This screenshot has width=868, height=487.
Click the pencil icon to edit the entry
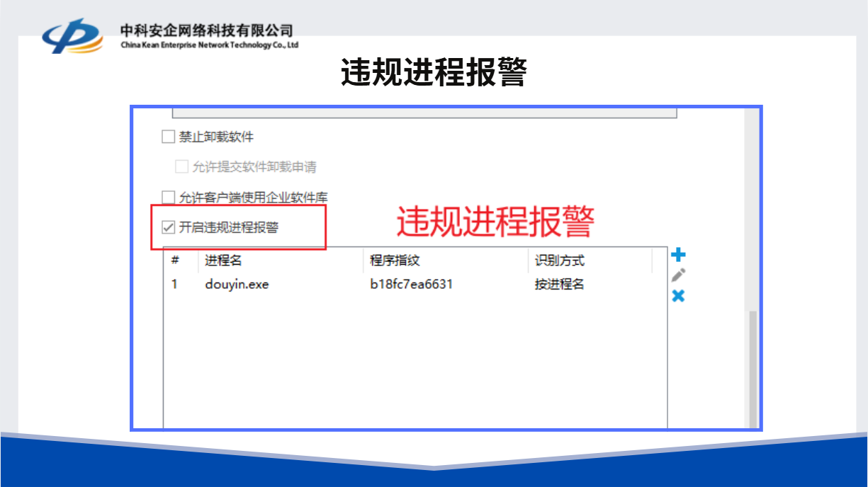point(678,275)
